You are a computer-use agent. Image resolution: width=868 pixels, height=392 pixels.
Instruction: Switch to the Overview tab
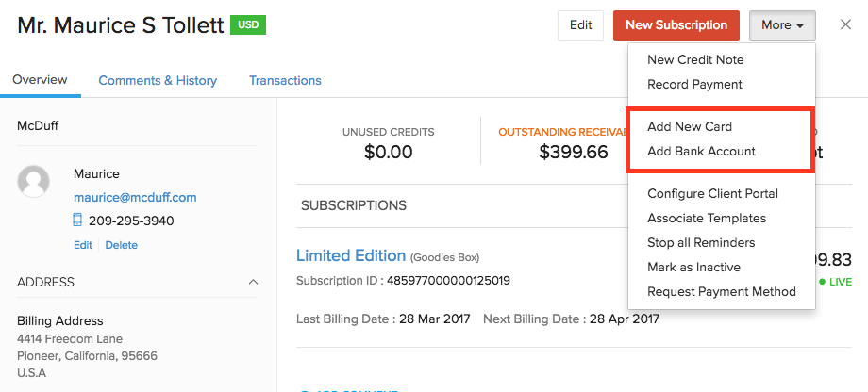point(40,80)
